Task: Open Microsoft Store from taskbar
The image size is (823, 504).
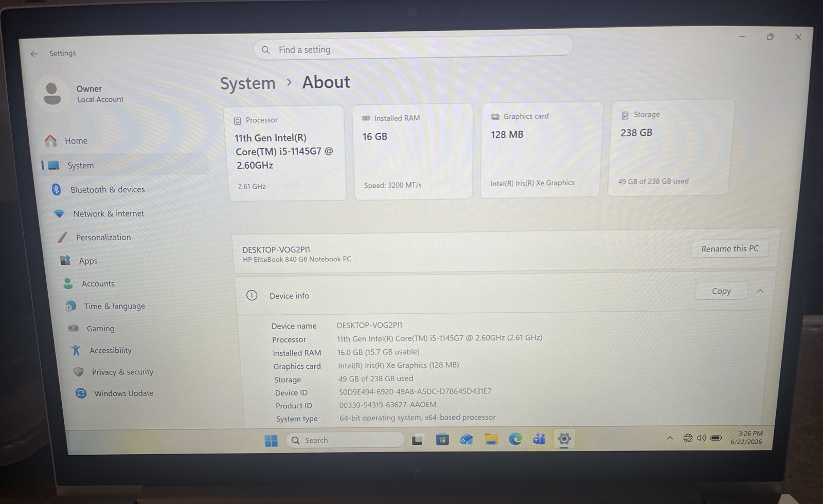Action: (x=442, y=440)
